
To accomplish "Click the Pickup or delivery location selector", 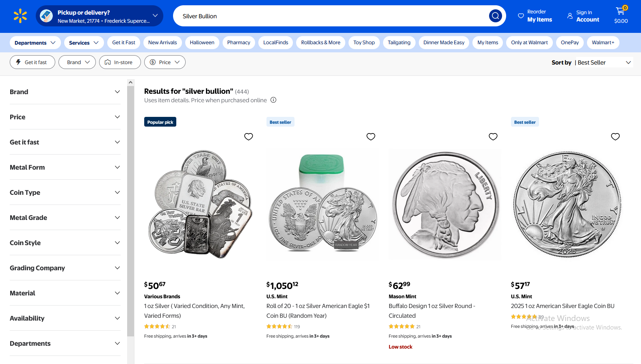I will [100, 16].
